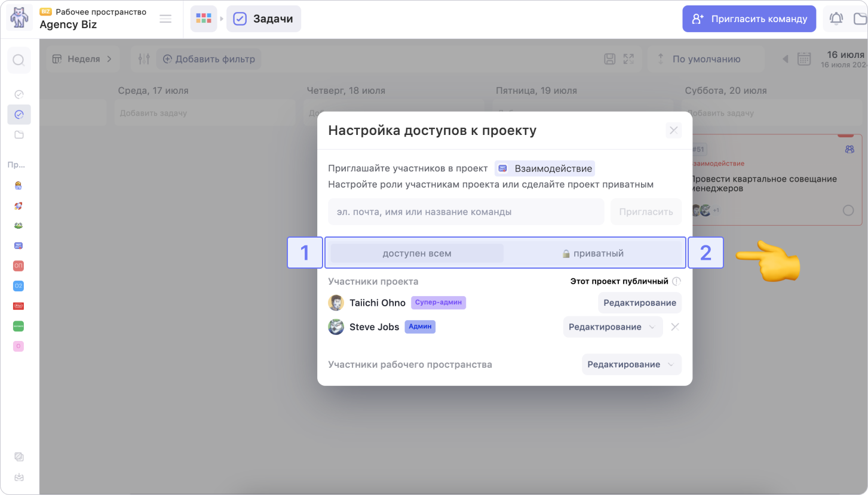This screenshot has height=495, width=868.
Task: Open Steve Jobs' 'Редактирование' role dropdown
Action: tap(612, 327)
